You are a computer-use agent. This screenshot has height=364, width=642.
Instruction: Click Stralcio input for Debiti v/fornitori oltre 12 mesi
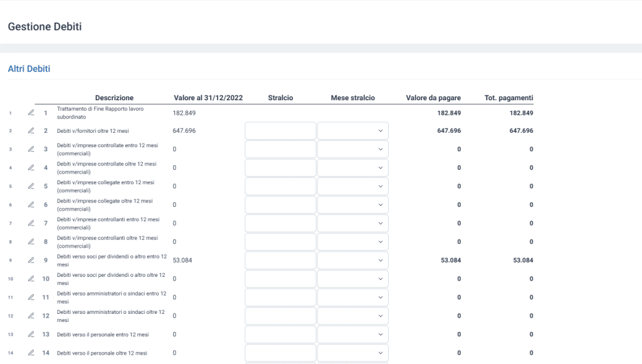click(280, 131)
